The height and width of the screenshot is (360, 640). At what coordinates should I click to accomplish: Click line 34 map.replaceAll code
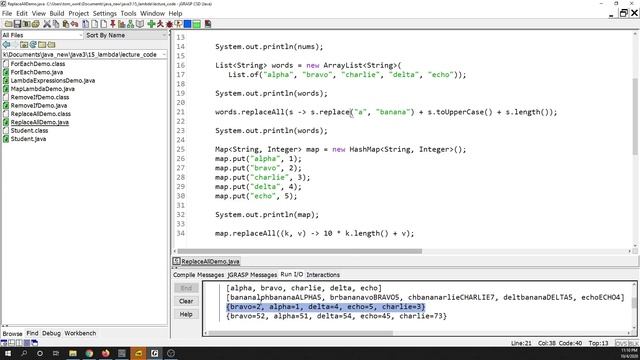(x=314, y=233)
